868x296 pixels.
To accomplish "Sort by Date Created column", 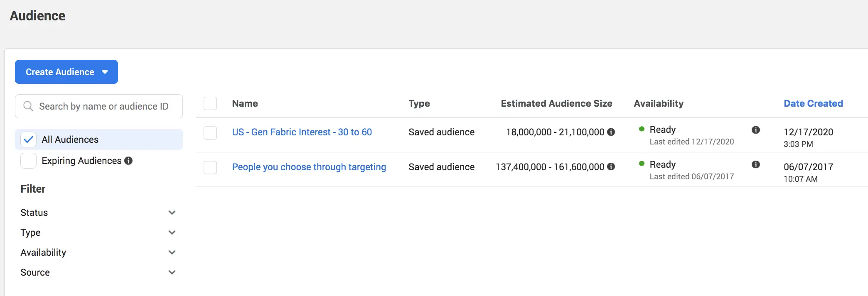I will (x=813, y=103).
